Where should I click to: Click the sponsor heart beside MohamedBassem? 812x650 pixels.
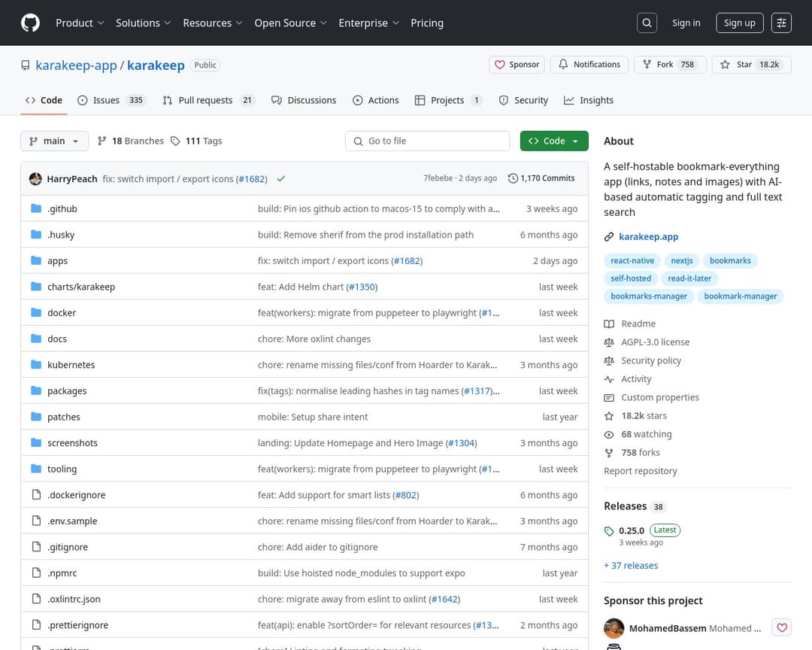[x=781, y=627]
